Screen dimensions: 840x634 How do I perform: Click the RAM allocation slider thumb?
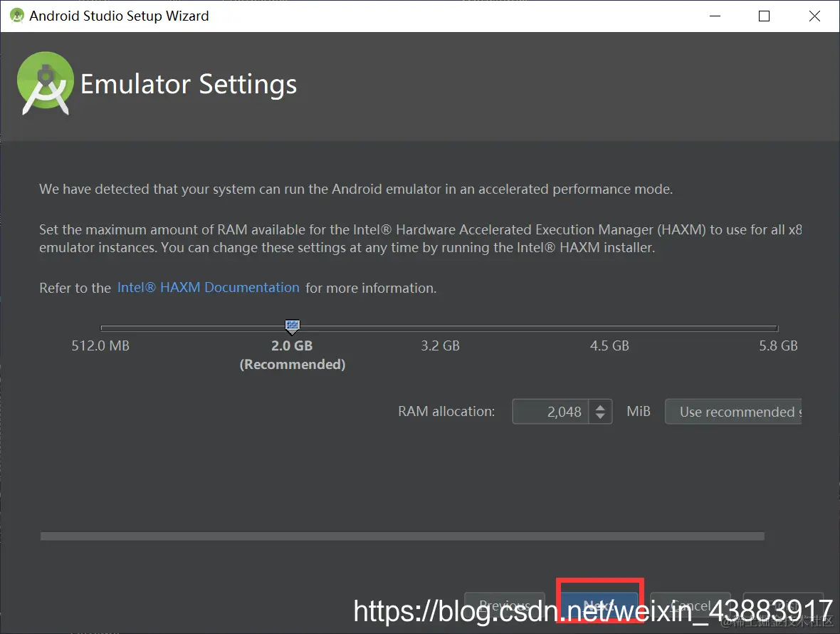tap(292, 326)
